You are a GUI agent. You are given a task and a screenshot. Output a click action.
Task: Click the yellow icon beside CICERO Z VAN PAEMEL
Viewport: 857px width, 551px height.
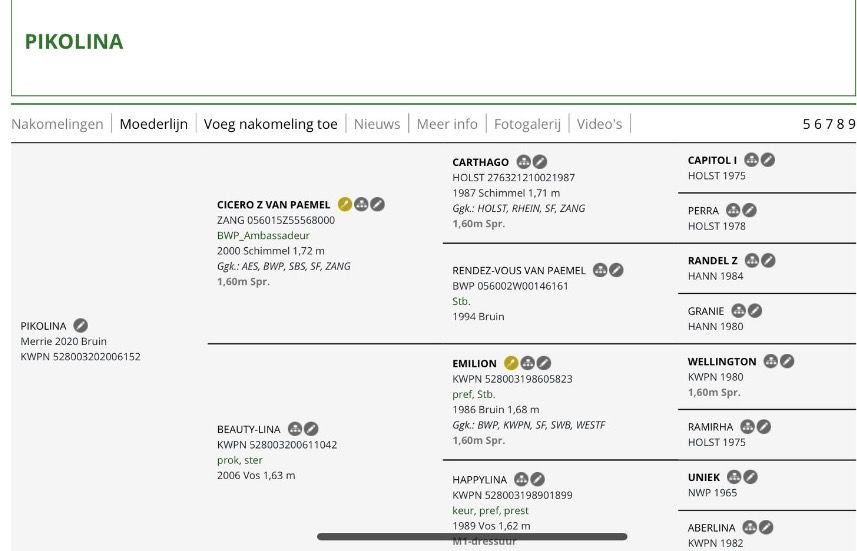tap(345, 204)
